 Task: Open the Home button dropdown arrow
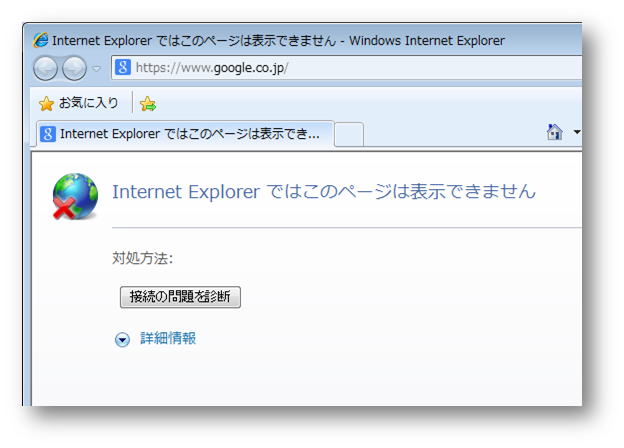[x=577, y=132]
